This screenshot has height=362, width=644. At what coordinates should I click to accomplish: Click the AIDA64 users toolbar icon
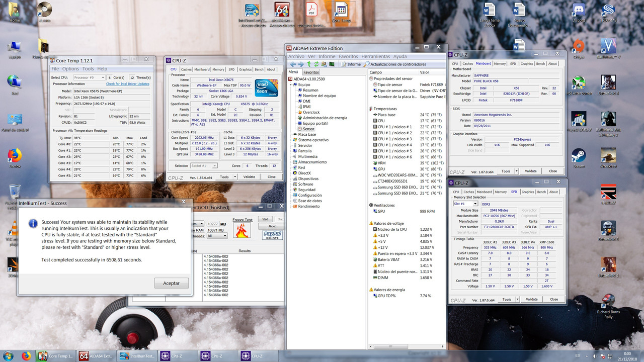point(324,64)
